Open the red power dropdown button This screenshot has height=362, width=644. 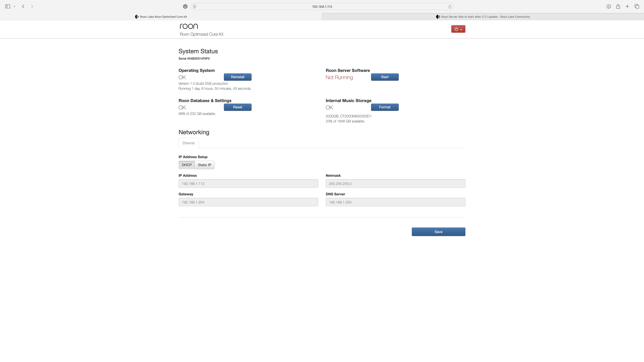[458, 29]
